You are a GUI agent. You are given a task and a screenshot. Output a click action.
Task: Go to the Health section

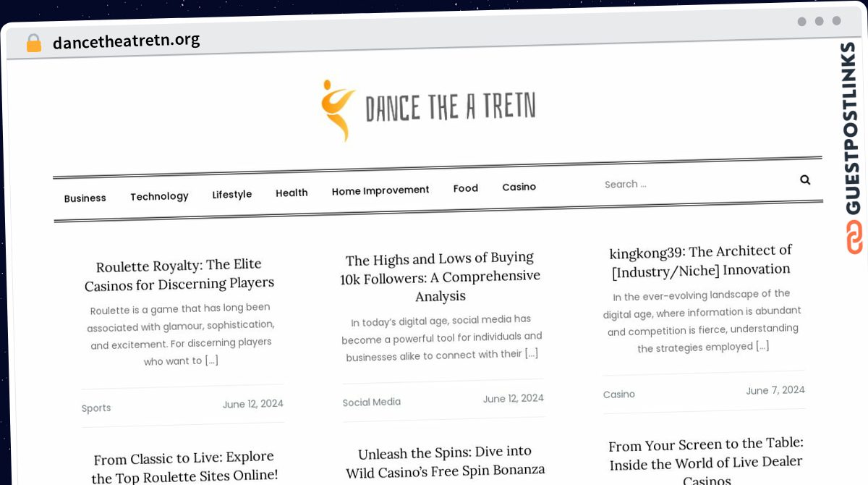[x=292, y=193]
